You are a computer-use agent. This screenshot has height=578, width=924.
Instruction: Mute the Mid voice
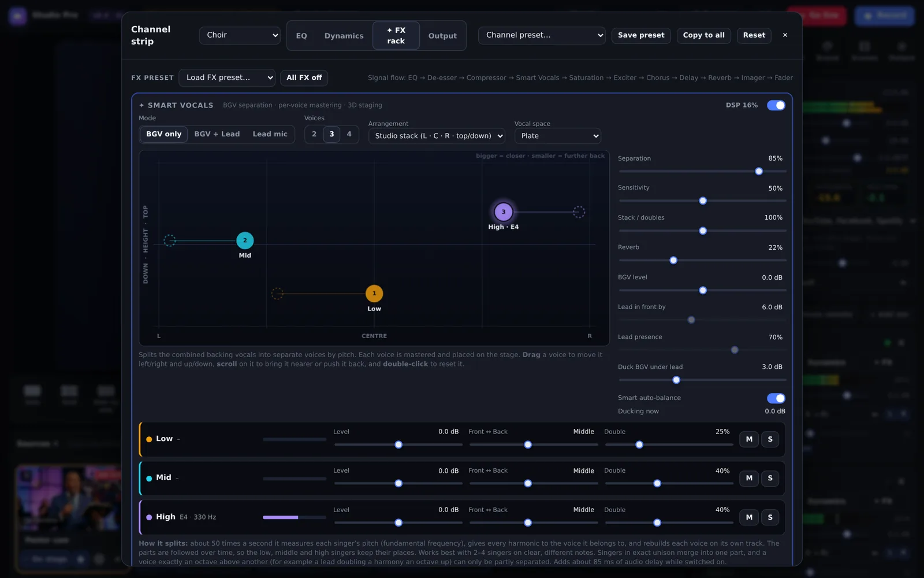(x=749, y=478)
